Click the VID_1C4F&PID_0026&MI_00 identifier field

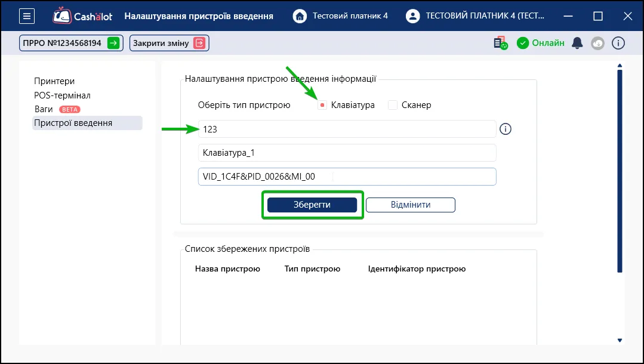[347, 177]
